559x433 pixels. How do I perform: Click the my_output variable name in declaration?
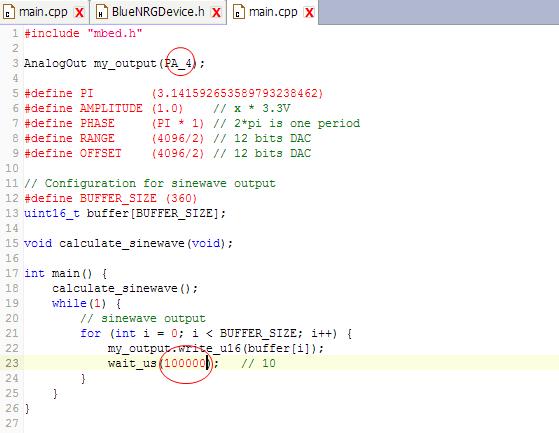click(x=125, y=64)
